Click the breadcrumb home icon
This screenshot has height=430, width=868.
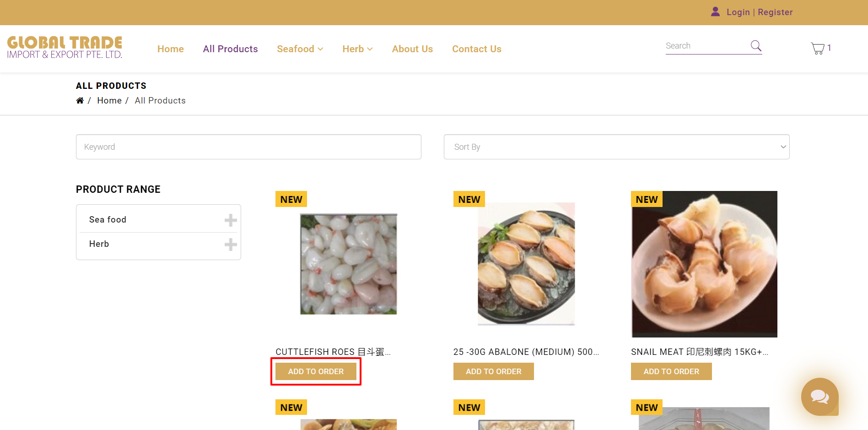tap(80, 101)
